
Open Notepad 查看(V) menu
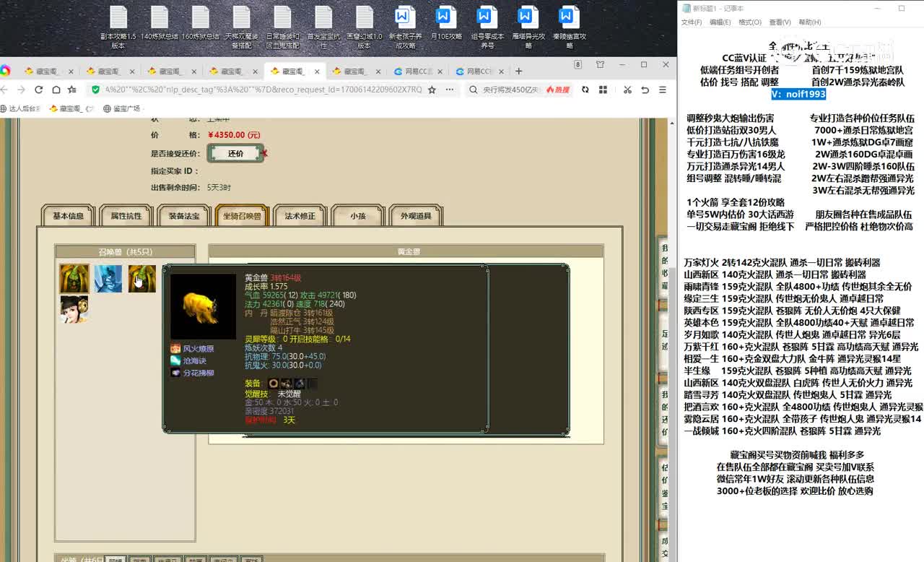780,22
